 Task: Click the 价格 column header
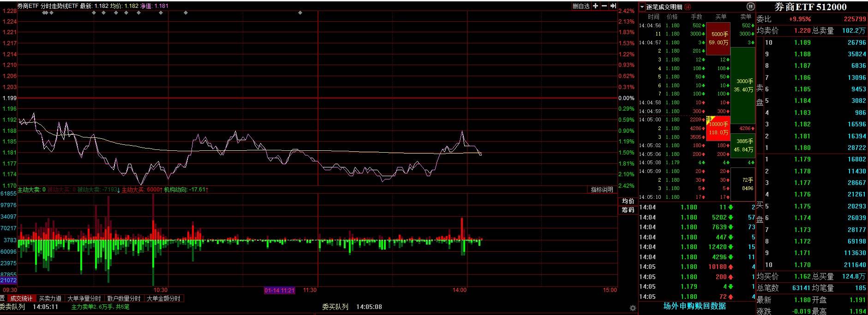672,17
